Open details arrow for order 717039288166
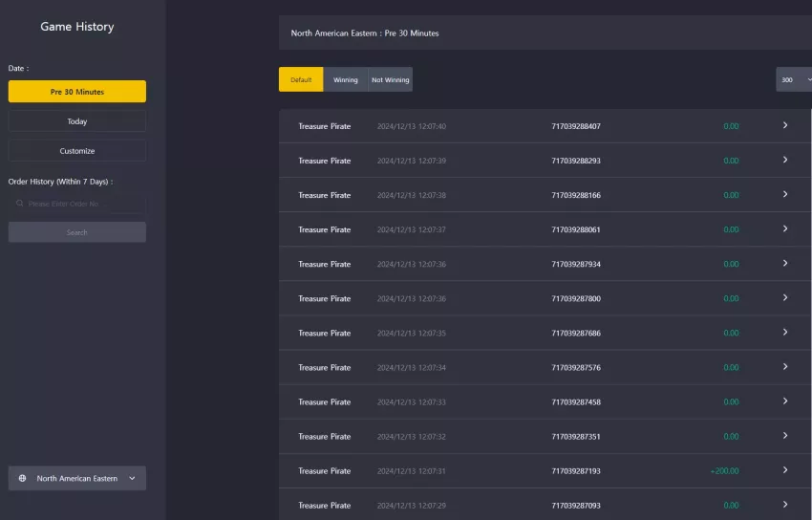812x520 pixels. 785,194
